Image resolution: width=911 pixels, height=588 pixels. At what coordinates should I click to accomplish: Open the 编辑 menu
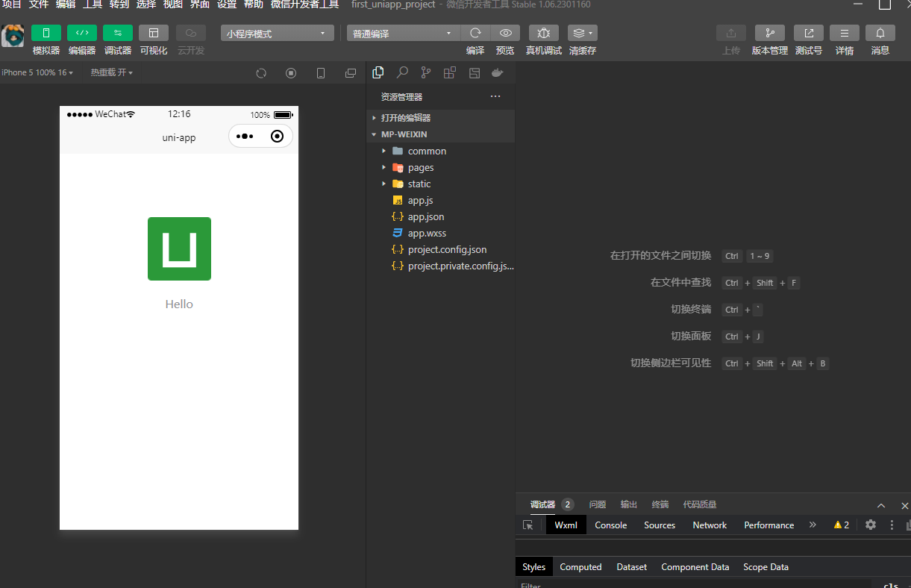66,4
